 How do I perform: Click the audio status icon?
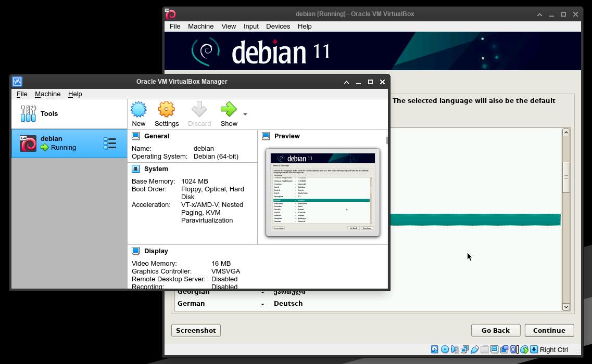click(455, 349)
